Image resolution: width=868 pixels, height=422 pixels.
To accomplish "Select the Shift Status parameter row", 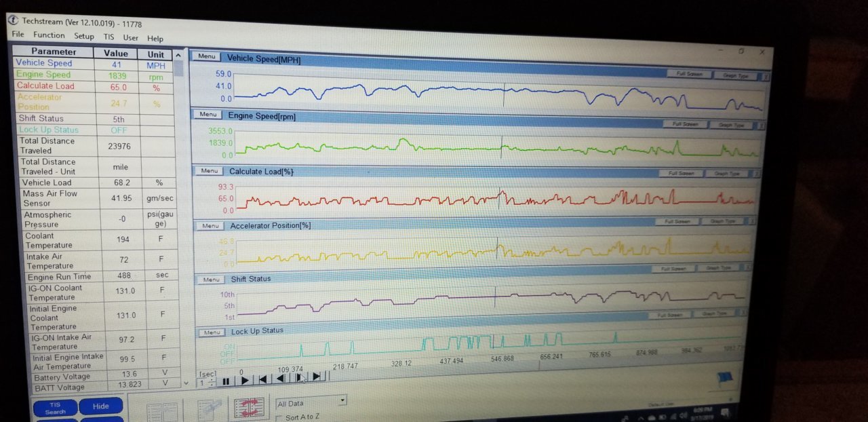I will [x=95, y=119].
